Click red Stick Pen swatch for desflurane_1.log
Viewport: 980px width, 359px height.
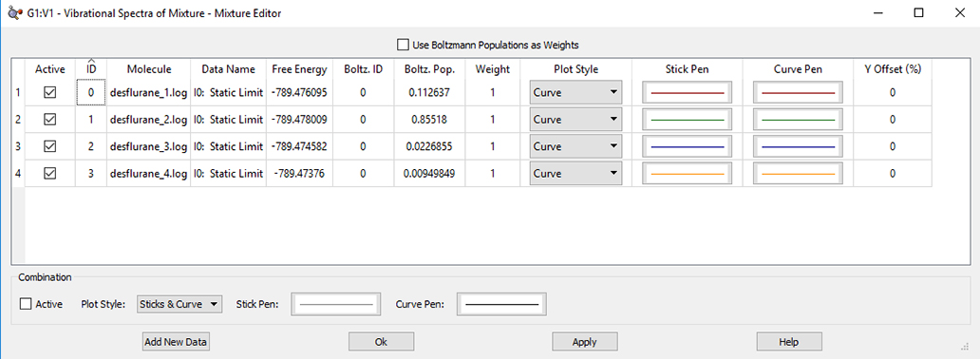pyautogui.click(x=688, y=92)
